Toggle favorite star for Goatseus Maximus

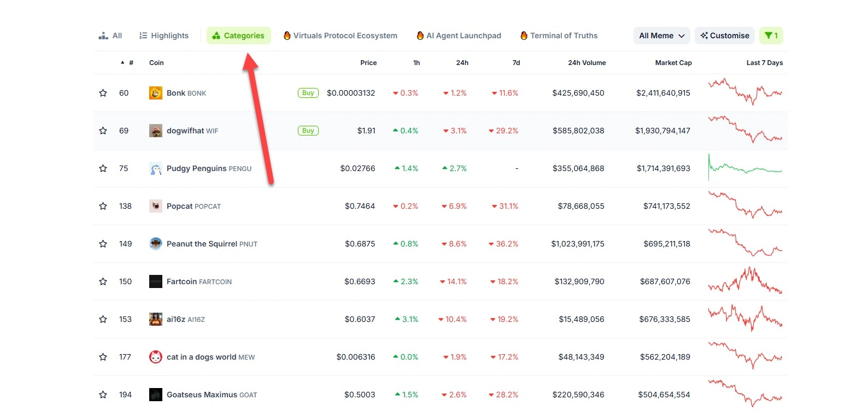click(x=103, y=395)
